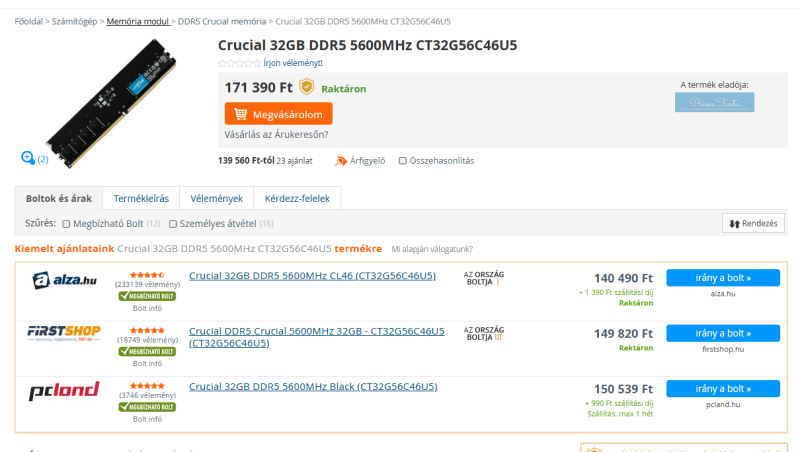Image resolution: width=800 pixels, height=452 pixels.
Task: Click Vásárlás az Árukeresőn? link
Action: click(x=277, y=135)
